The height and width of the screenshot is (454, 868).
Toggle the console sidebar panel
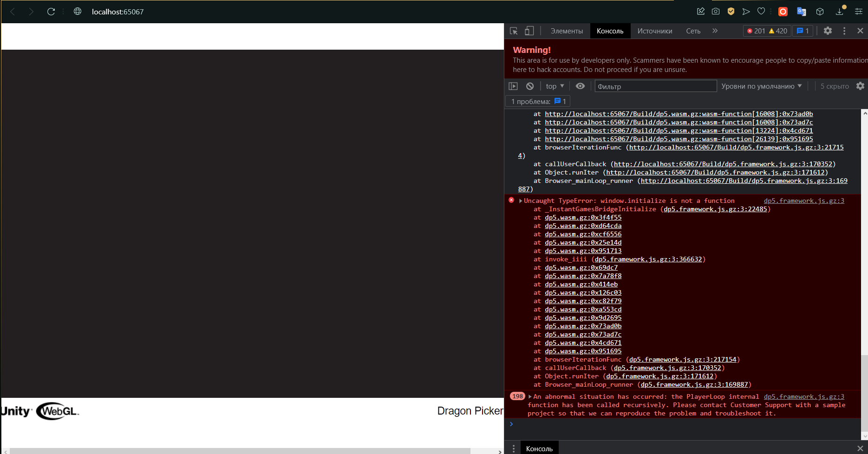click(514, 86)
